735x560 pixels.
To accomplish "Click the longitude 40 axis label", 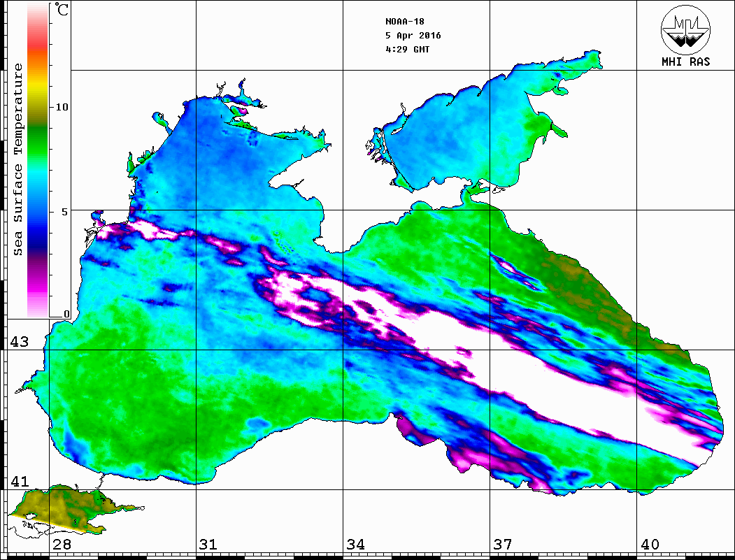I will pos(649,545).
